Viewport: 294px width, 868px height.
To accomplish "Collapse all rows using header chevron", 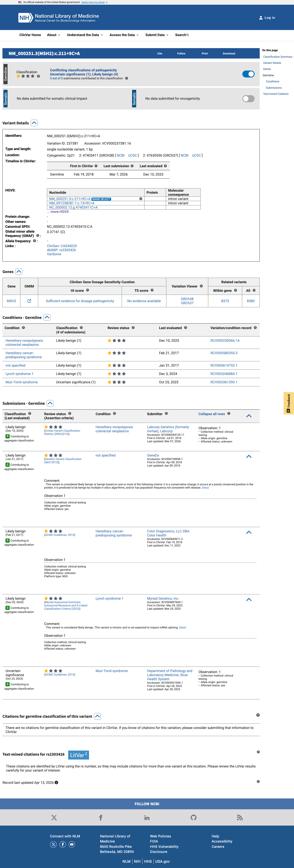I will coord(249,416).
